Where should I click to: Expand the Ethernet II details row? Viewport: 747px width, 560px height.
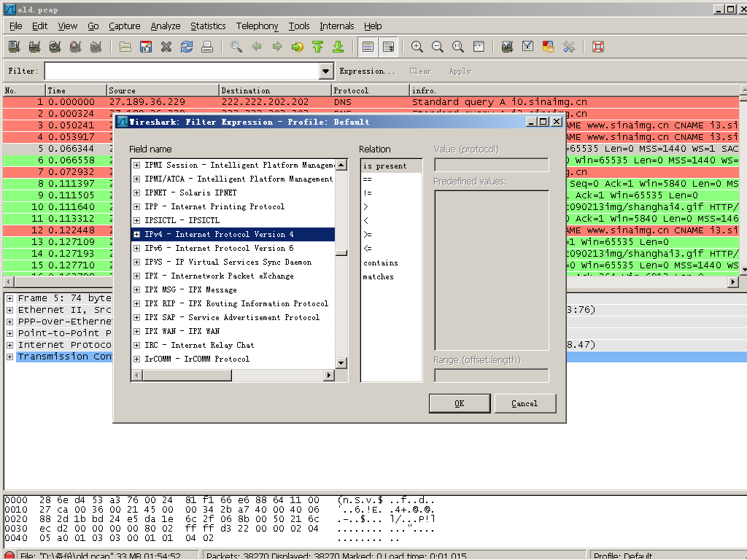coord(9,310)
